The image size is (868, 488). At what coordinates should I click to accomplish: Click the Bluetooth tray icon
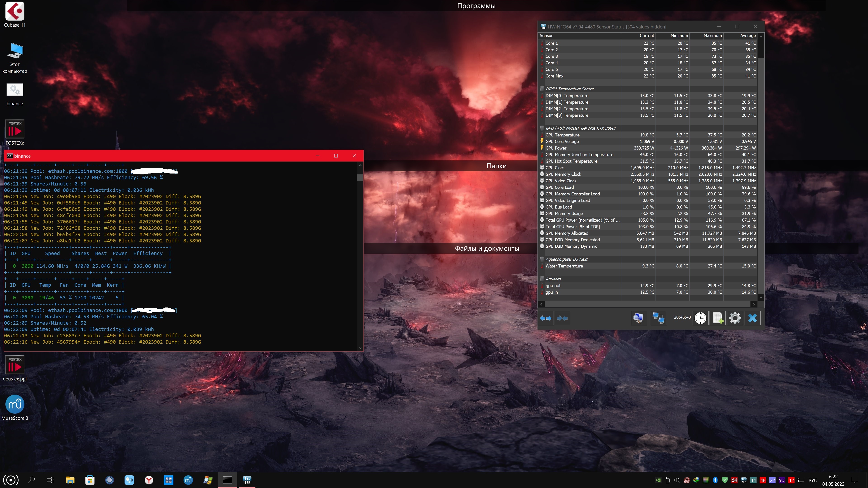pyautogui.click(x=715, y=480)
